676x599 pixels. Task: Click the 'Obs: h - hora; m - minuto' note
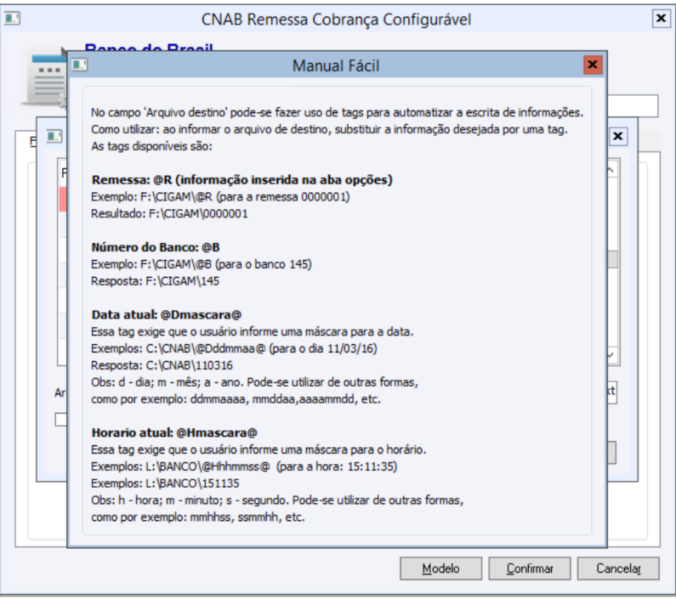click(x=277, y=500)
